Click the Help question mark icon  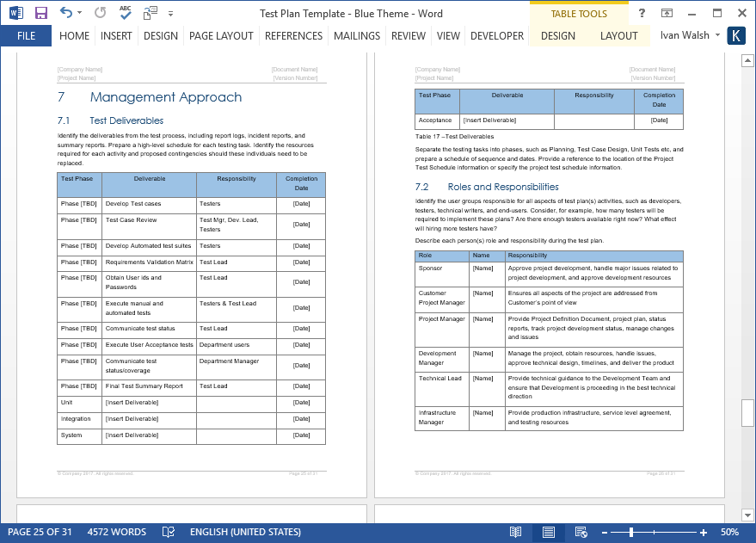tap(642, 12)
